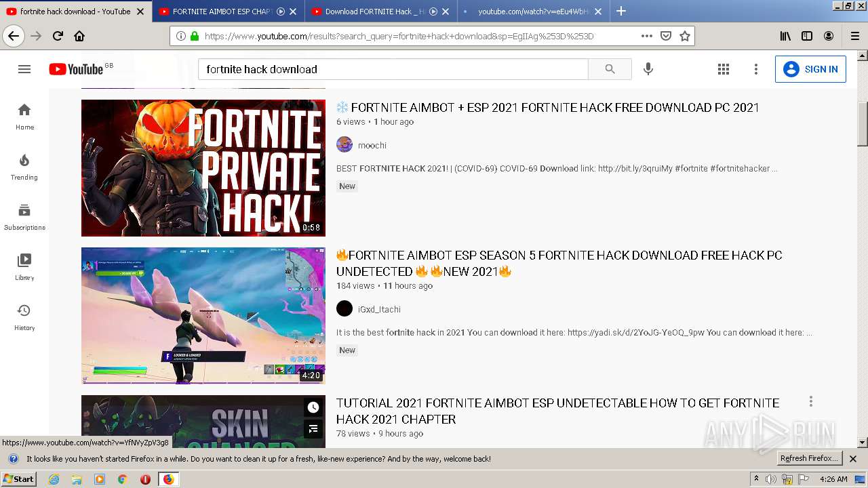868x488 pixels.
Task: Click the iGxd_Itachi channel avatar
Action: 344,308
